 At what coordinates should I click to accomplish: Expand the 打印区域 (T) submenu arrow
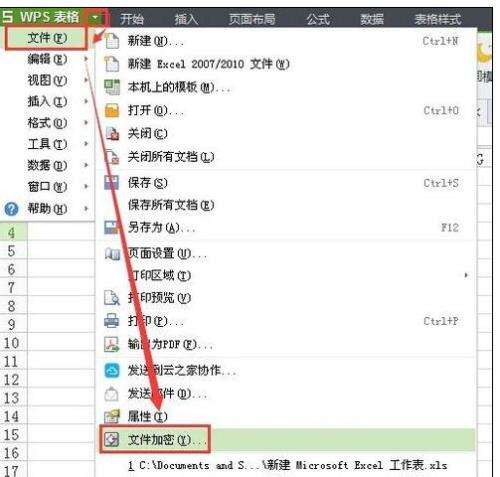[x=466, y=275]
